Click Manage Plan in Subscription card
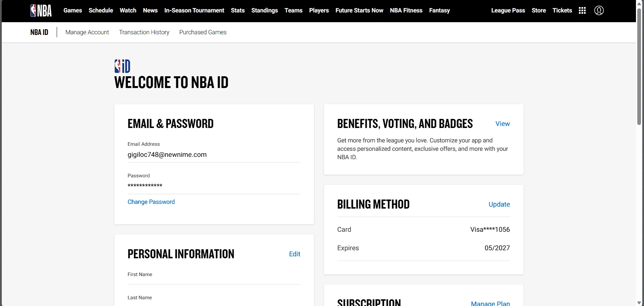 pyautogui.click(x=490, y=303)
